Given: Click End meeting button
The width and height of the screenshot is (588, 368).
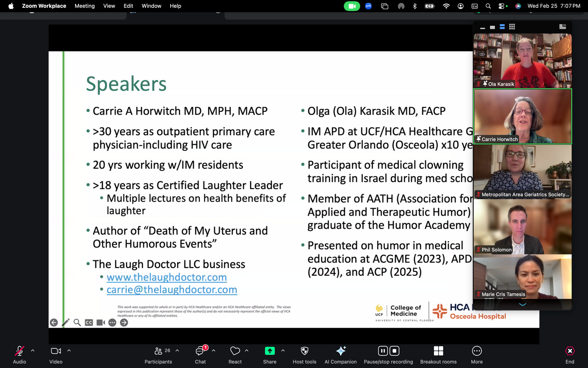Looking at the screenshot, I should 570,351.
